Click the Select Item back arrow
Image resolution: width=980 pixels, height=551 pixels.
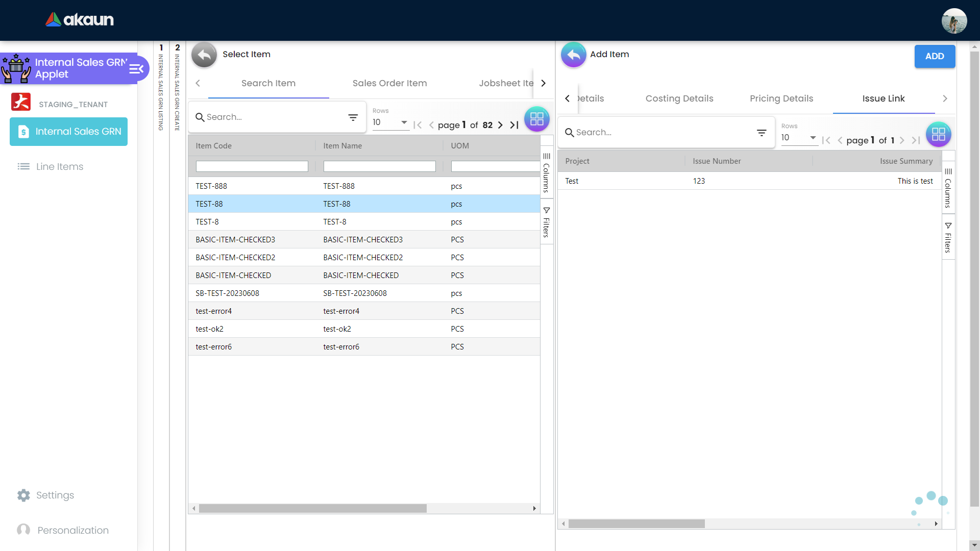point(204,55)
